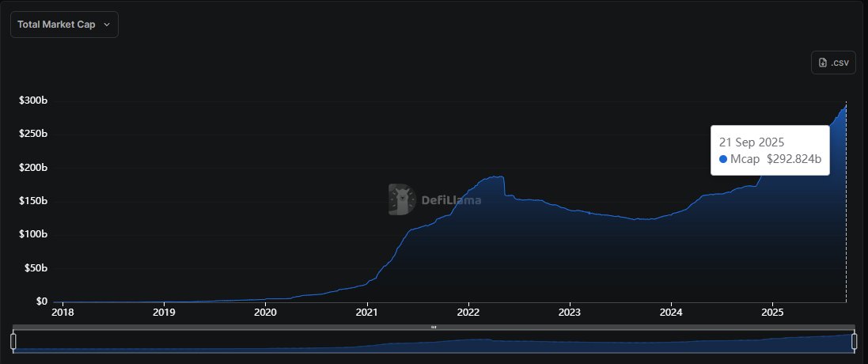This screenshot has width=868, height=364.
Task: Click the file download icon in .csv button
Action: tap(823, 63)
